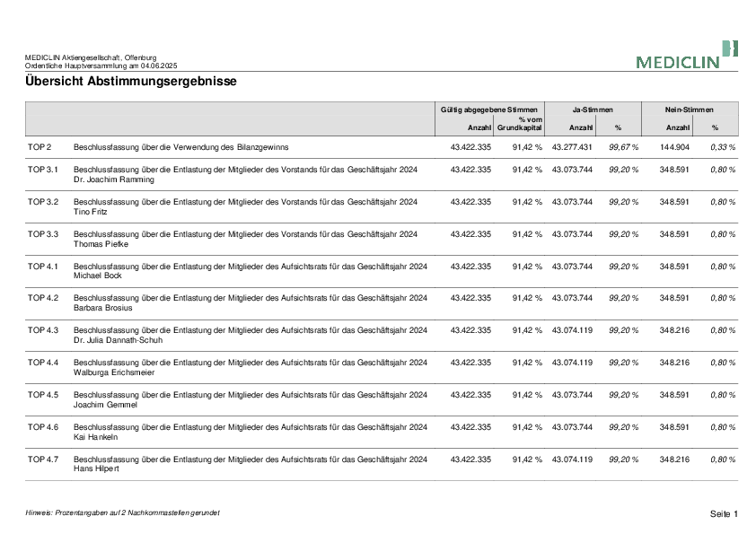Click the Seite 1 page number
The width and height of the screenshot is (756, 534).
(x=724, y=513)
